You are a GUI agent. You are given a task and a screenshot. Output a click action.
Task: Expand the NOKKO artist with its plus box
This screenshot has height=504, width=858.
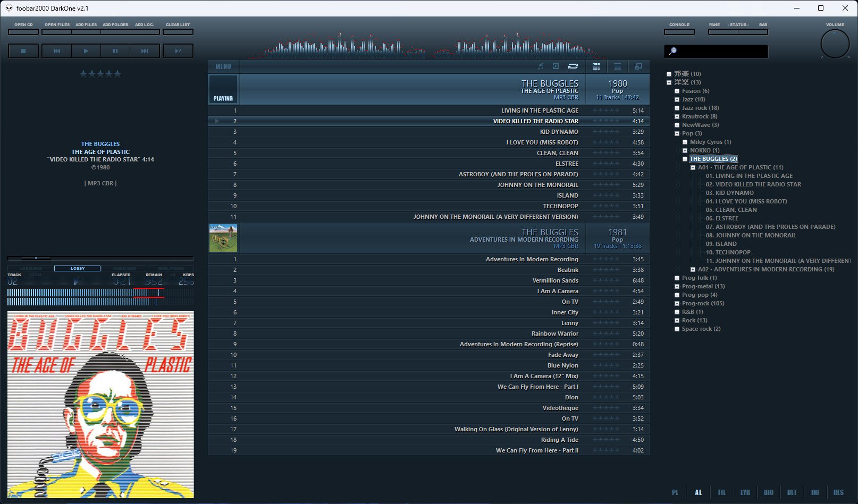(685, 150)
